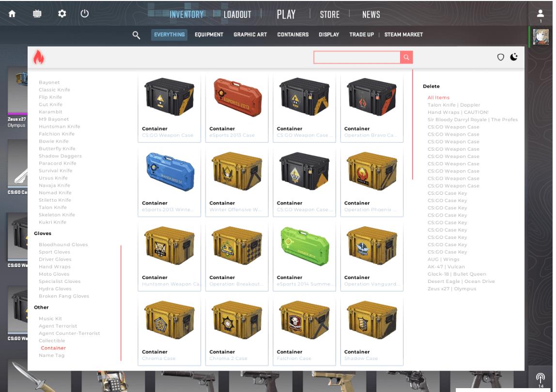Delete AUG | Wings entry
The image size is (556, 392).
443,259
